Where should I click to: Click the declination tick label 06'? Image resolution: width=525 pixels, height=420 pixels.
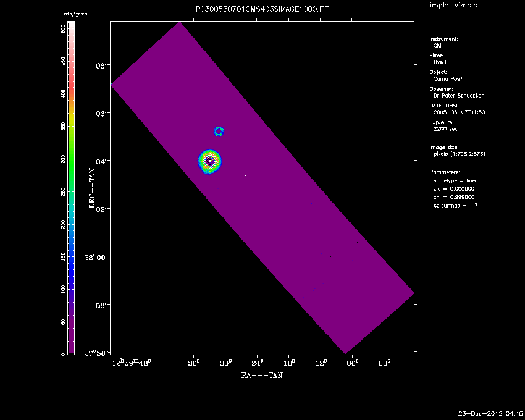click(101, 114)
